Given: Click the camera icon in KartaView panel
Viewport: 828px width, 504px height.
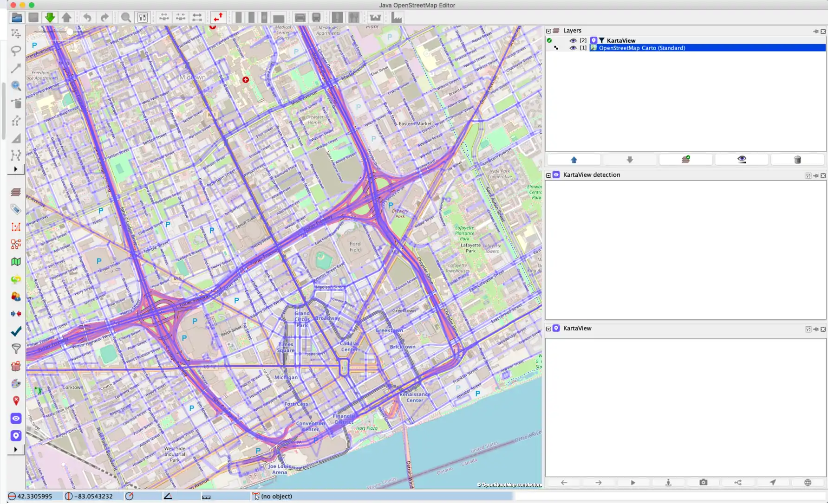Looking at the screenshot, I should point(703,483).
